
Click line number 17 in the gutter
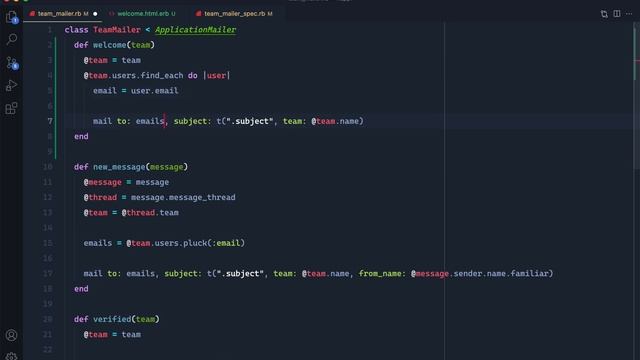click(x=48, y=273)
